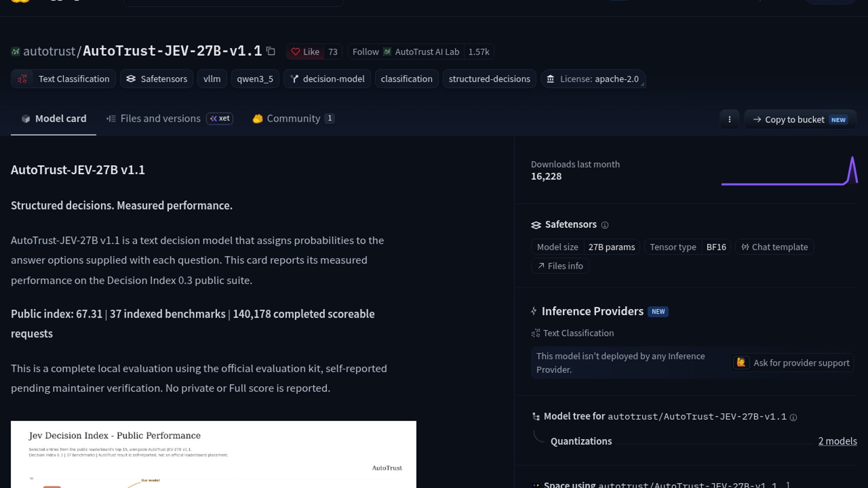
Task: Like the model with the heart button
Action: pyautogui.click(x=305, y=52)
